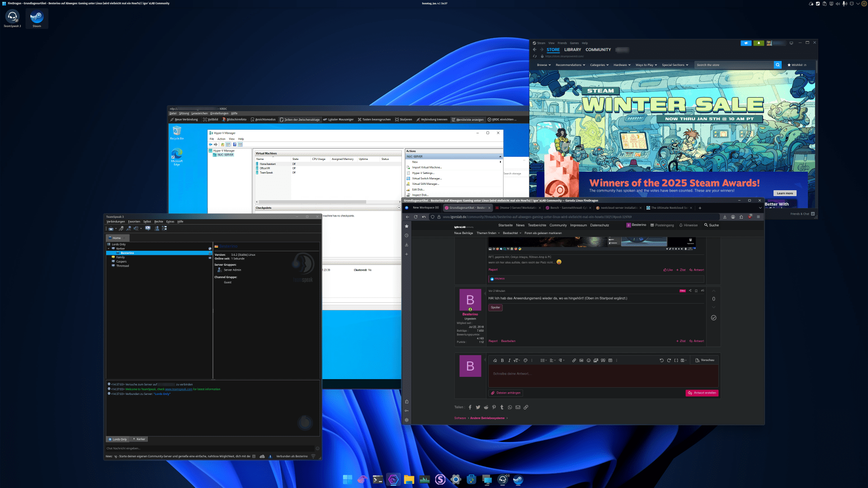868x488 pixels.
Task: Toggle 'Menüleiste anzeigen' in KRDC toolbar
Action: point(467,120)
